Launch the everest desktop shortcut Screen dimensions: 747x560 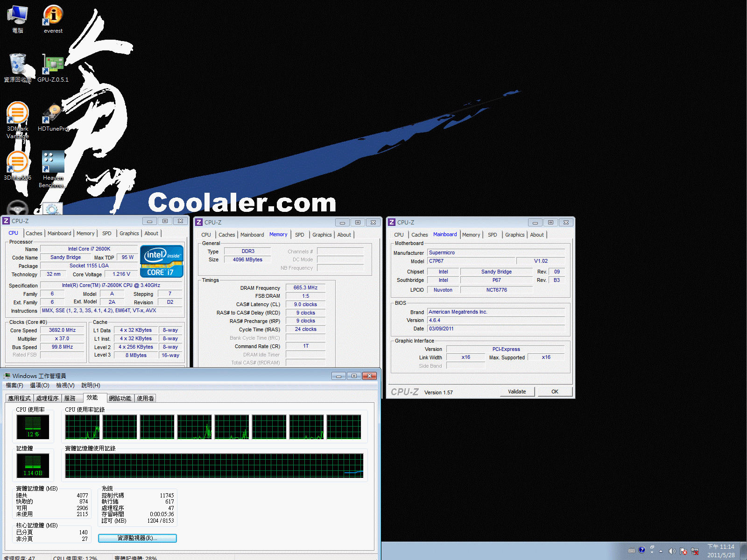pyautogui.click(x=53, y=19)
